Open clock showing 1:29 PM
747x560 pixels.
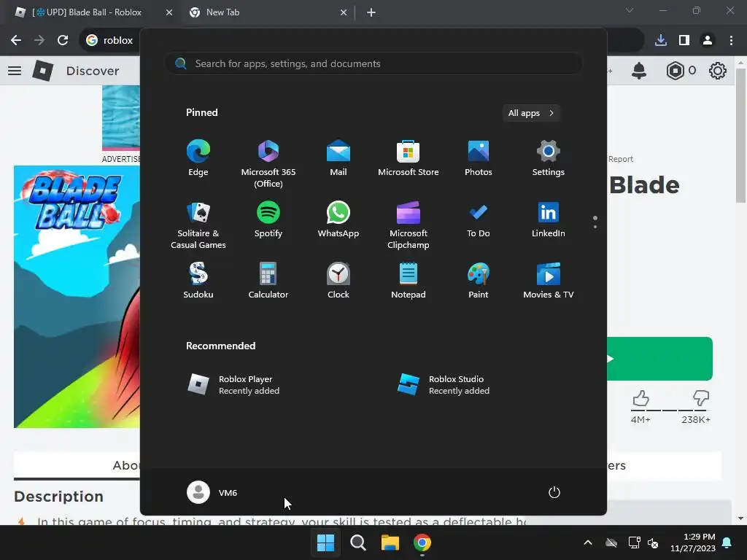(693, 542)
